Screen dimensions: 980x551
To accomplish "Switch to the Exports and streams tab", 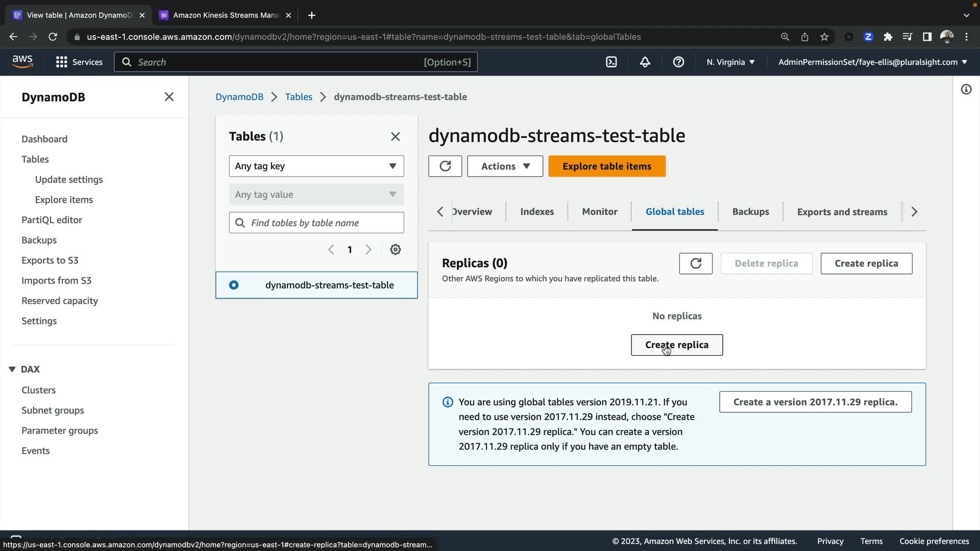I will coord(842,212).
